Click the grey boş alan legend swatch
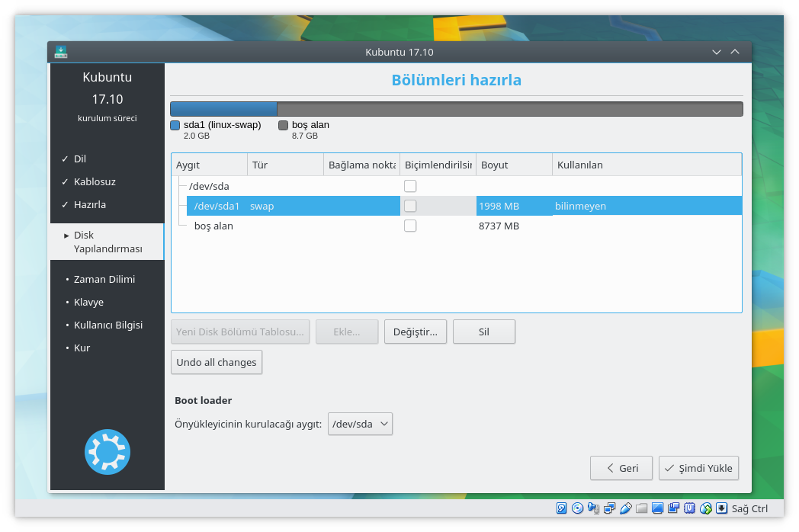799x532 pixels. (x=284, y=125)
